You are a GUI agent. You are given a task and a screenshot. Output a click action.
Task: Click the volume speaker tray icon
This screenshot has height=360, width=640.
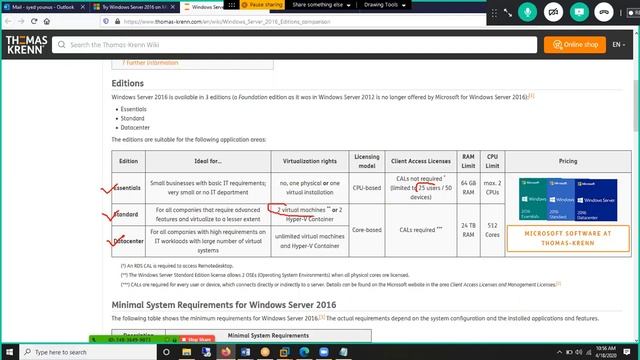[579, 352]
